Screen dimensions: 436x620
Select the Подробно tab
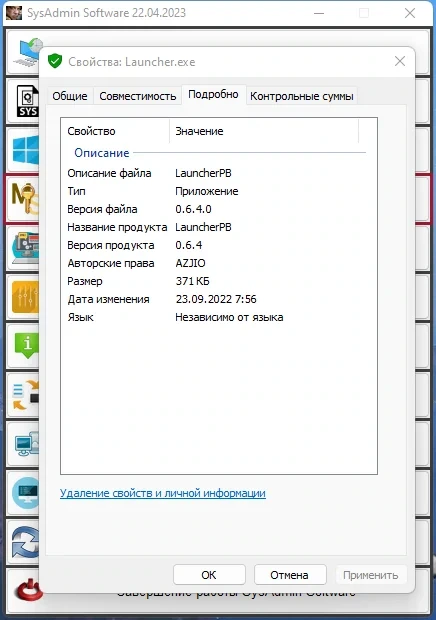tap(213, 95)
